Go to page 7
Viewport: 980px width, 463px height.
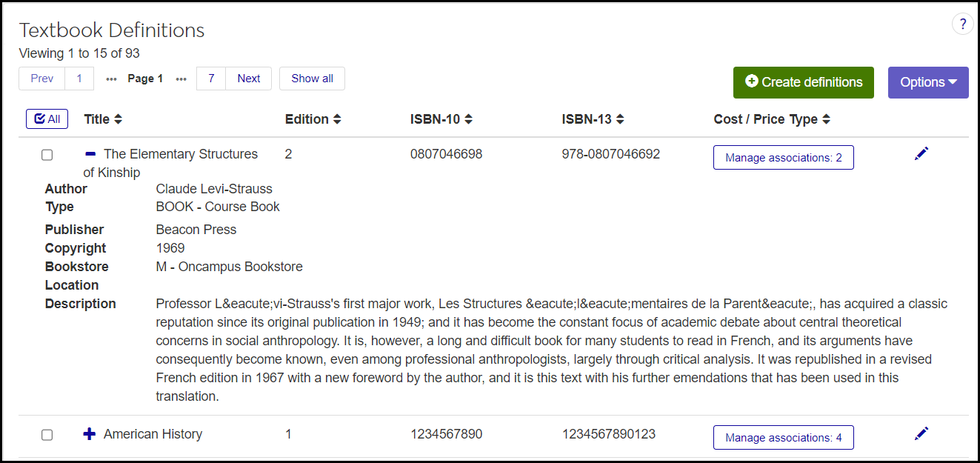click(x=211, y=79)
